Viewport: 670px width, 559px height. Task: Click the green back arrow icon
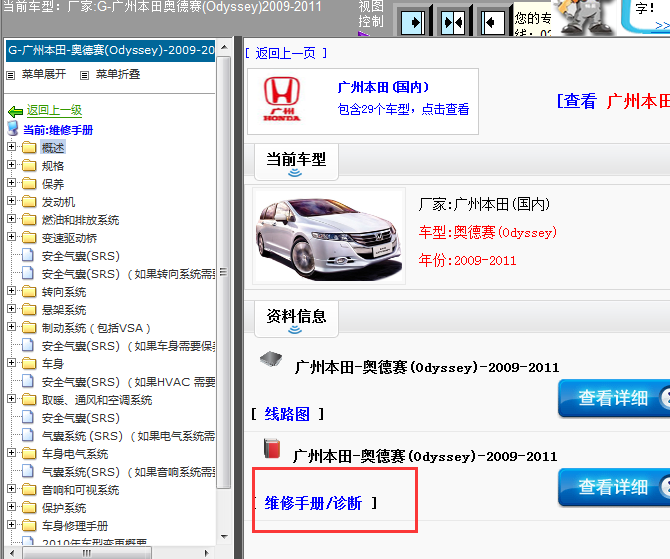click(15, 112)
